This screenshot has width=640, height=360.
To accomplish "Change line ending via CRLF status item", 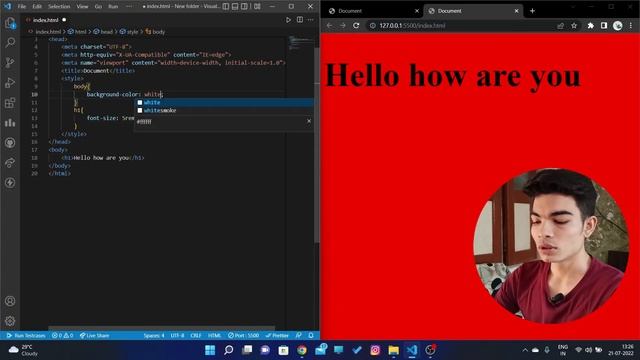I will (196, 336).
